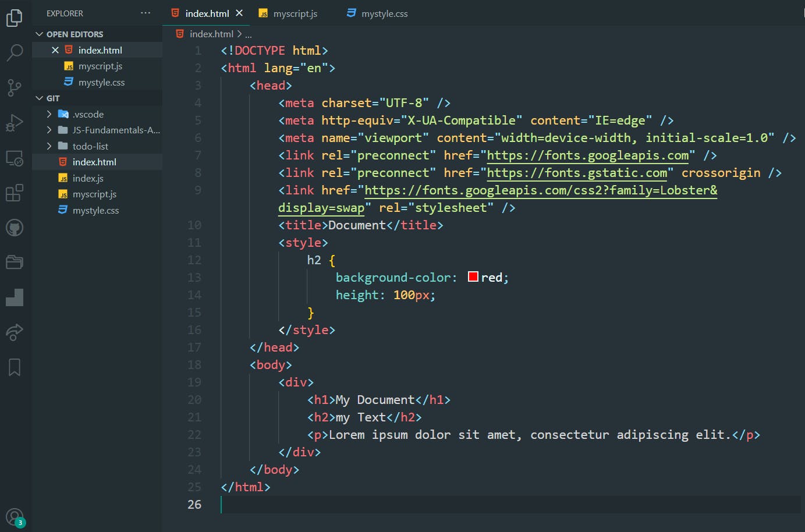The image size is (805, 532).
Task: Click the OPEN EDITORS header label
Action: pyautogui.click(x=75, y=34)
